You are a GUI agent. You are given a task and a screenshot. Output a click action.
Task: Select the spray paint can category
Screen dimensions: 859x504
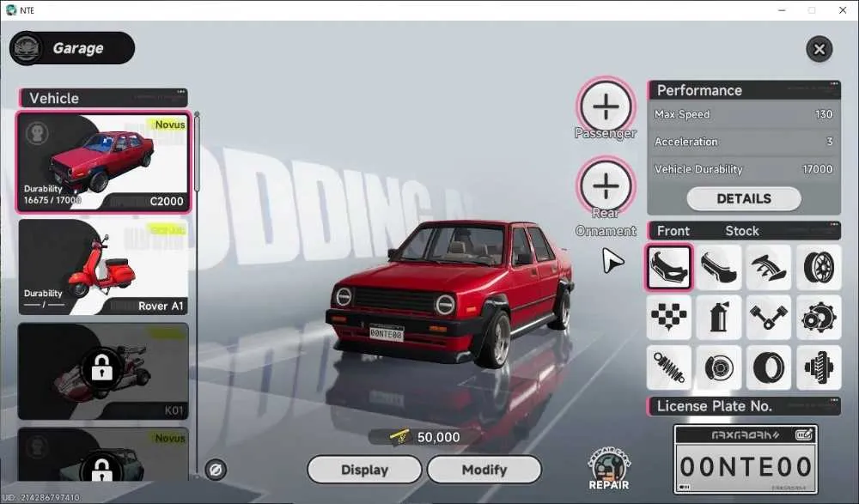tap(719, 317)
